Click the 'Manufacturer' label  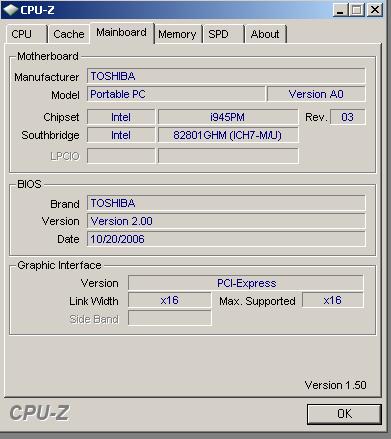(x=46, y=77)
